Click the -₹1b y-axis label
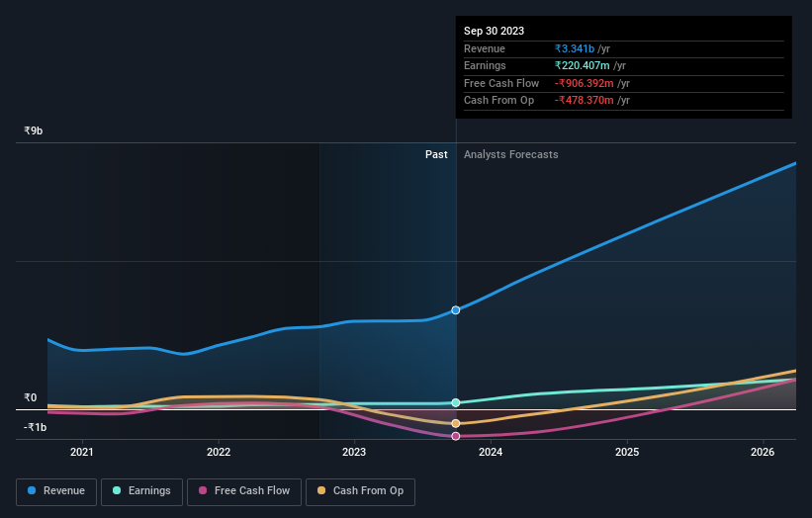The height and width of the screenshot is (518, 812). click(x=36, y=427)
